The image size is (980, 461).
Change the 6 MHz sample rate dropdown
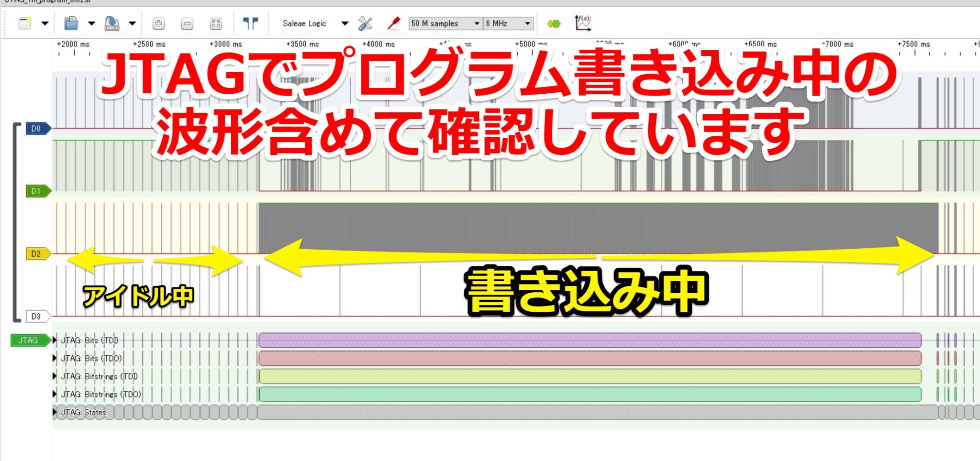508,23
